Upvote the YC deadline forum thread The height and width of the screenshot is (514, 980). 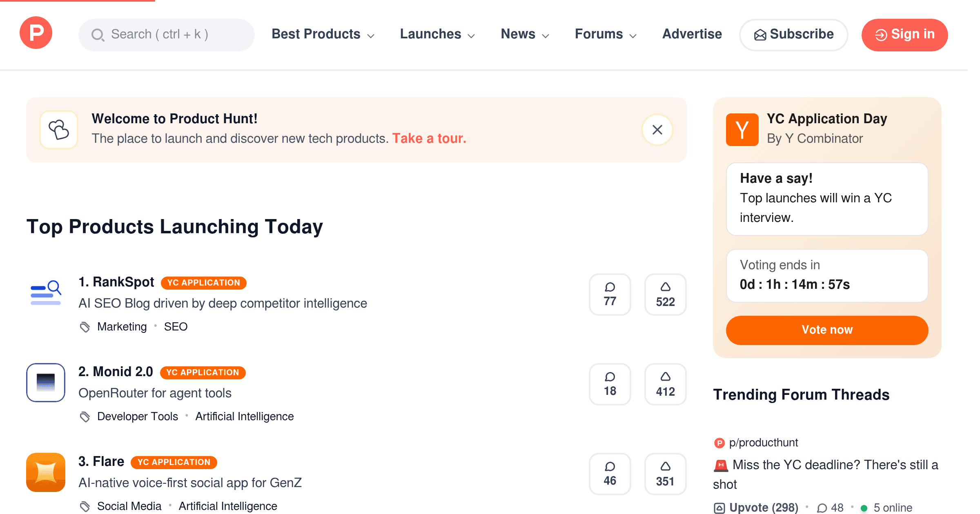756,507
